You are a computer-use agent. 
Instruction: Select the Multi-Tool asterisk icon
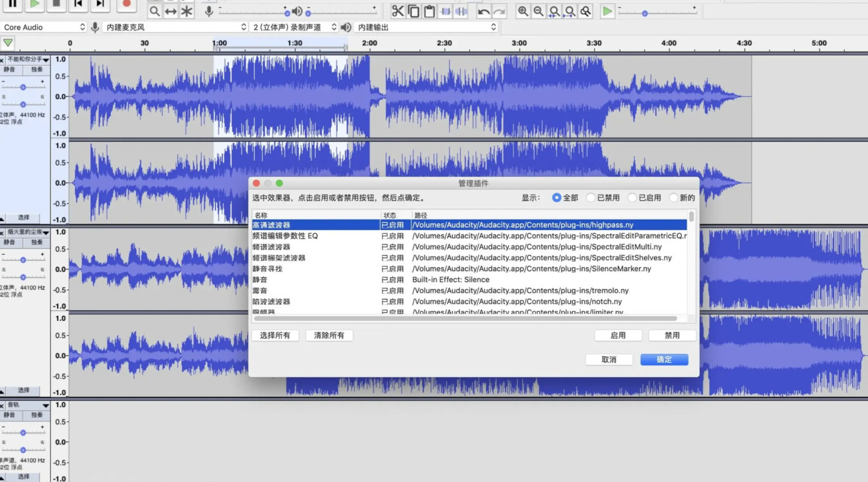(187, 12)
